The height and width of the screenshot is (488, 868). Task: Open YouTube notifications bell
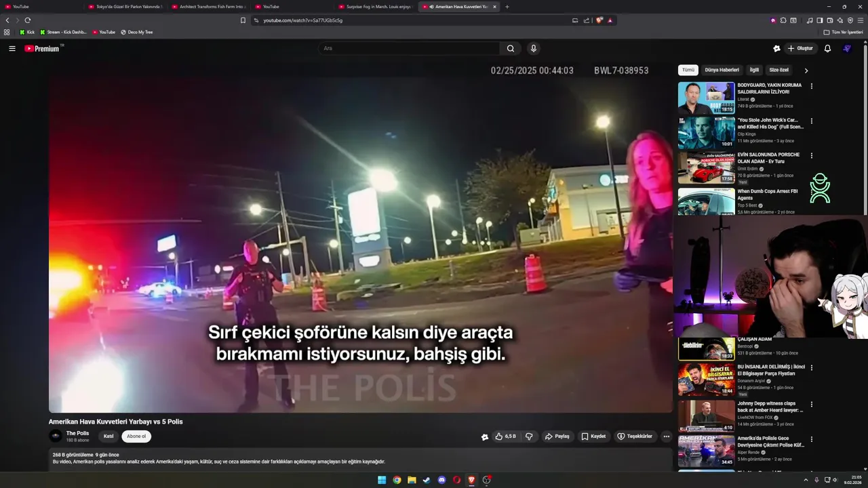click(827, 48)
